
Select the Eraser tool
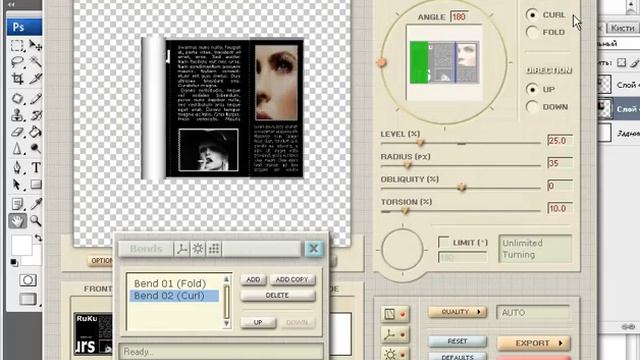pyautogui.click(x=17, y=132)
